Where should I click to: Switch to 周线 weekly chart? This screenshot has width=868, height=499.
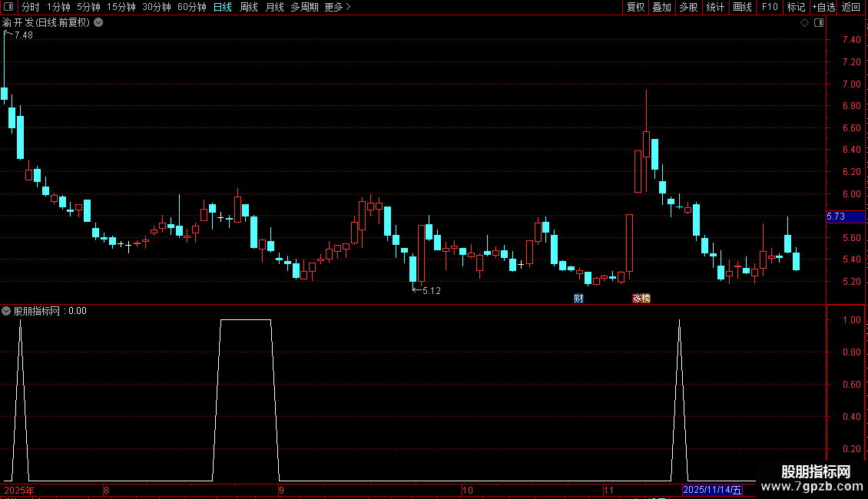click(x=249, y=7)
